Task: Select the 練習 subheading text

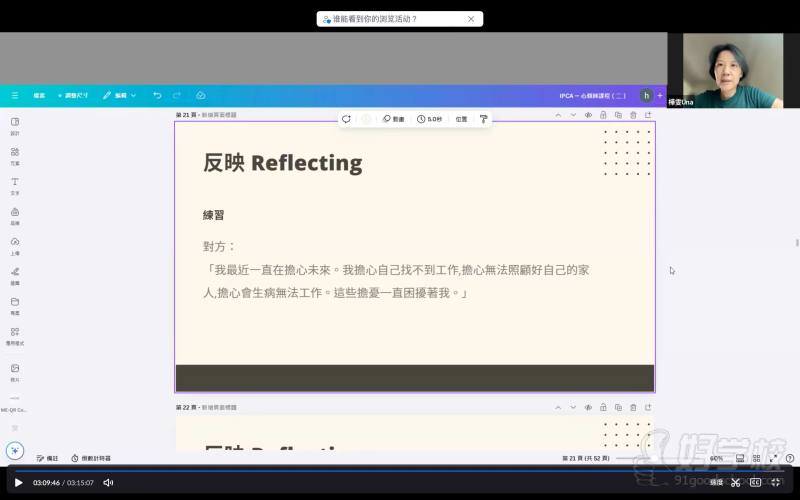Action: pyautogui.click(x=213, y=215)
